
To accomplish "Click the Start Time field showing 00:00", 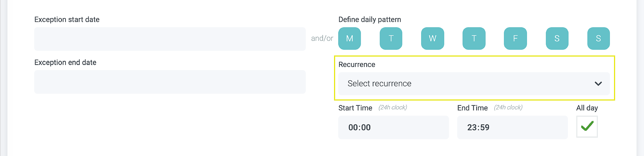I will 393,127.
